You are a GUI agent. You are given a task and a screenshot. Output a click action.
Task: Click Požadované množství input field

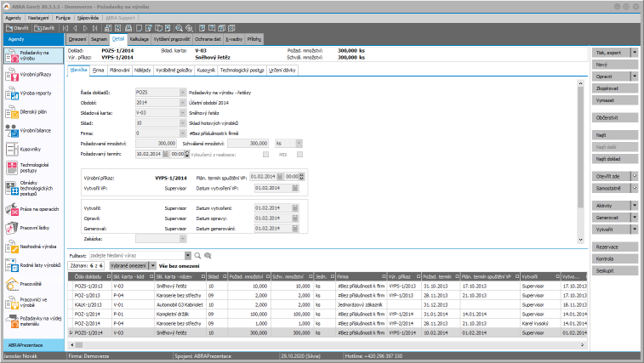pyautogui.click(x=156, y=144)
